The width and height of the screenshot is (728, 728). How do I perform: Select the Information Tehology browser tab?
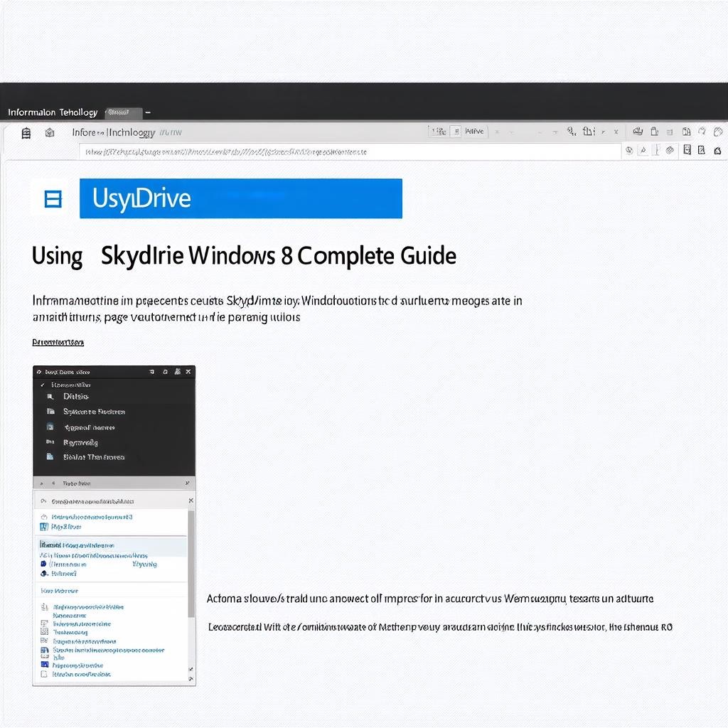(x=53, y=112)
